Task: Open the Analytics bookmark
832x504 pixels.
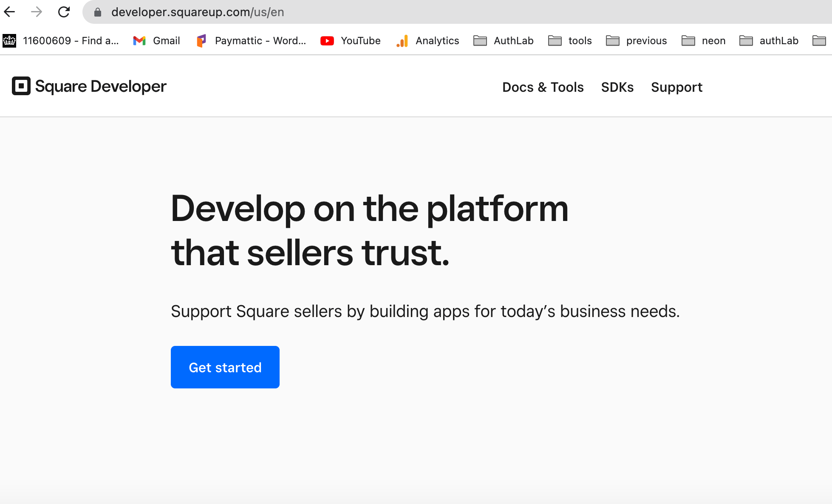Action: [x=427, y=41]
